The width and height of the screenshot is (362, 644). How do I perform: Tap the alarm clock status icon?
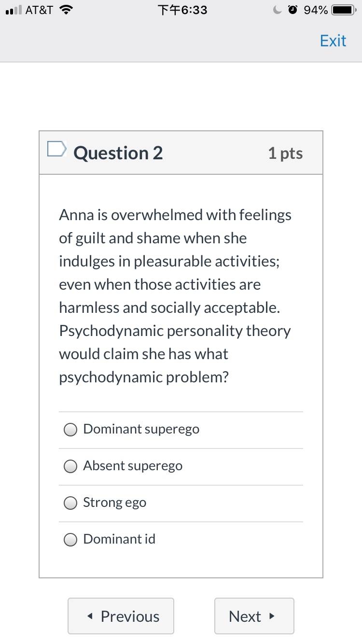[292, 10]
